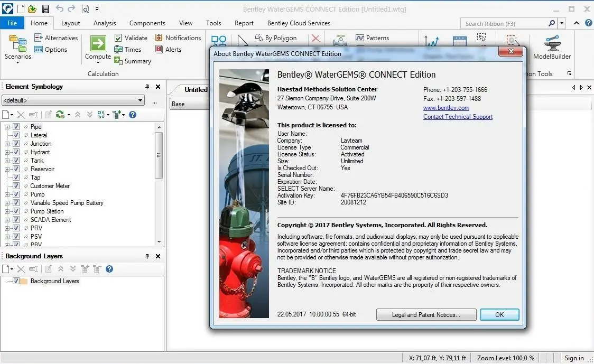Open the Bentley Cloud Services tab

pos(299,23)
